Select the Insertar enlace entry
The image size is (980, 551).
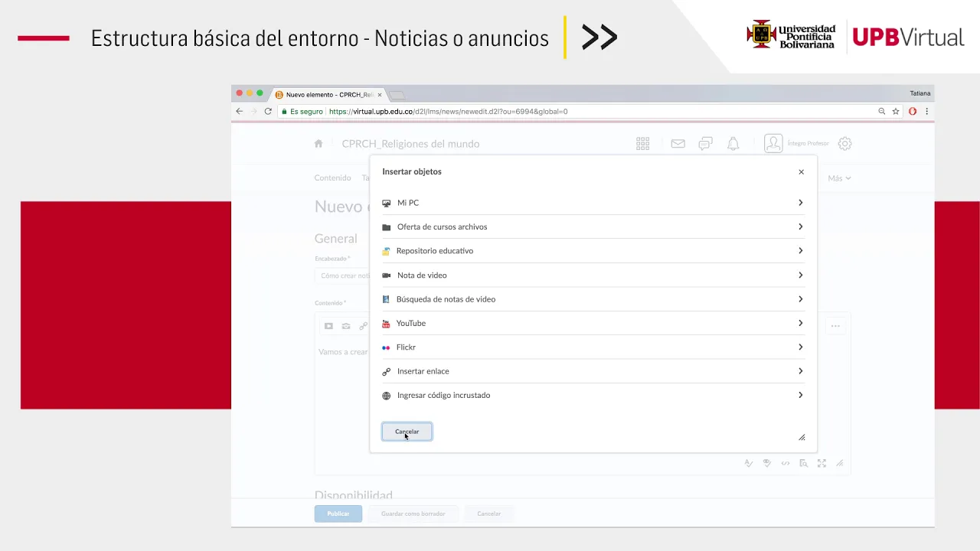(x=593, y=371)
